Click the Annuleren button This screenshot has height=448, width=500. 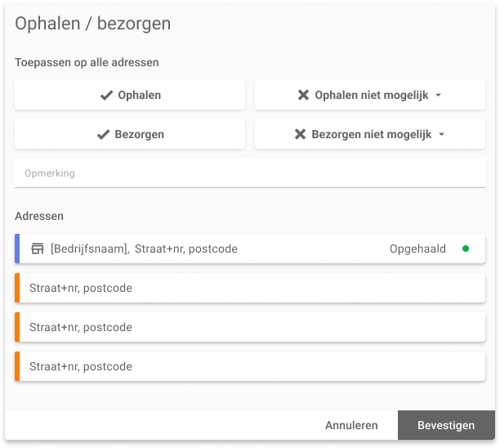coord(351,425)
